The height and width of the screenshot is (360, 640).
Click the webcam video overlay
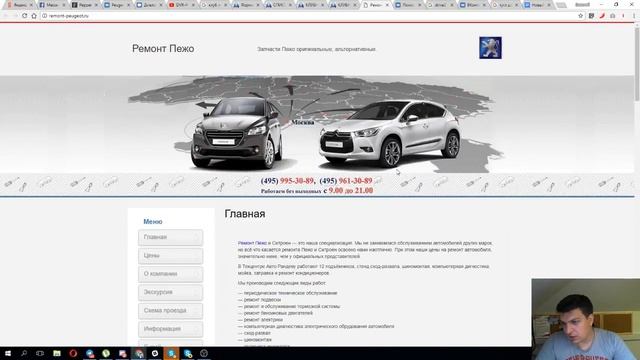(x=586, y=319)
